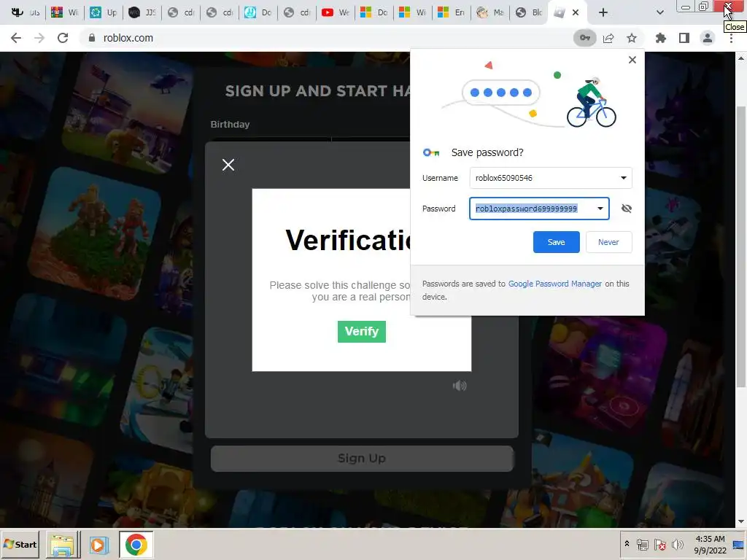Open a new browser tab
The image size is (747, 560).
(x=603, y=12)
